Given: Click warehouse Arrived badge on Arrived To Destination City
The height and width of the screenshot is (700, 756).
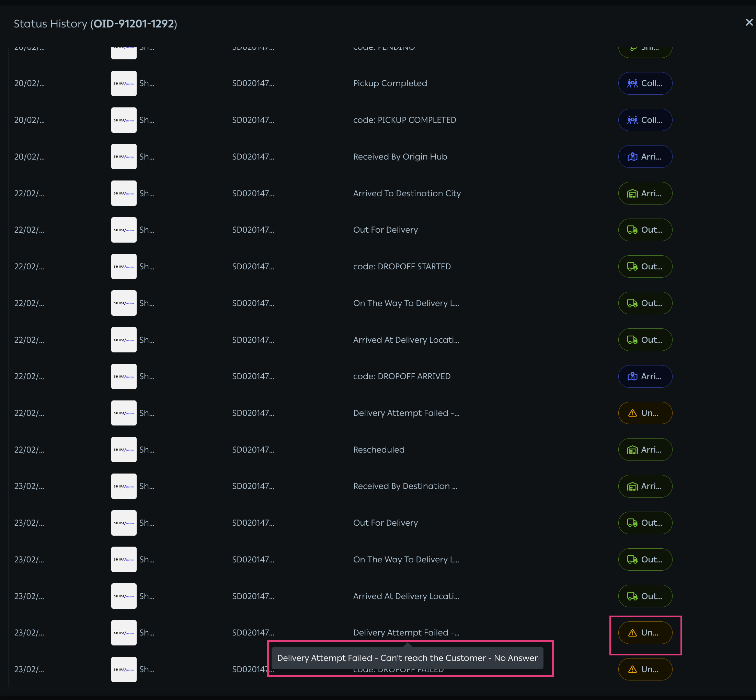Looking at the screenshot, I should [645, 193].
